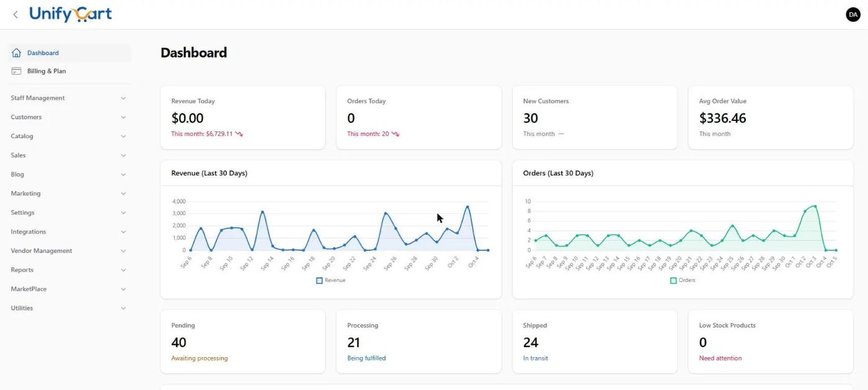
Task: Open the Marketing menu label
Action: 25,193
